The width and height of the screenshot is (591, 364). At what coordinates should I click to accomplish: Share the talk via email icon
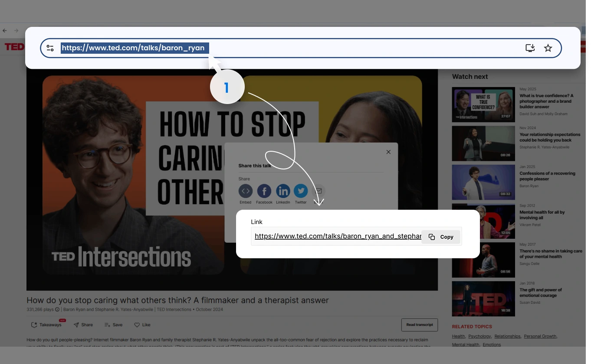pos(318,191)
